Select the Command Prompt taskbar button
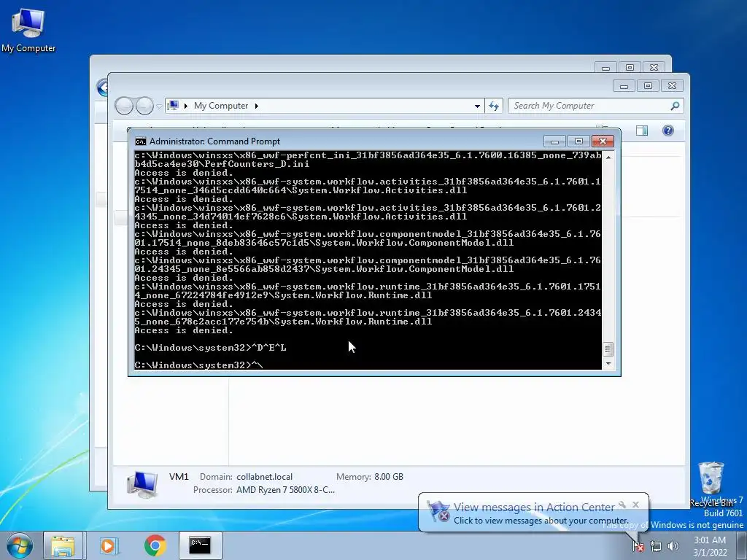747x560 pixels. [x=201, y=545]
